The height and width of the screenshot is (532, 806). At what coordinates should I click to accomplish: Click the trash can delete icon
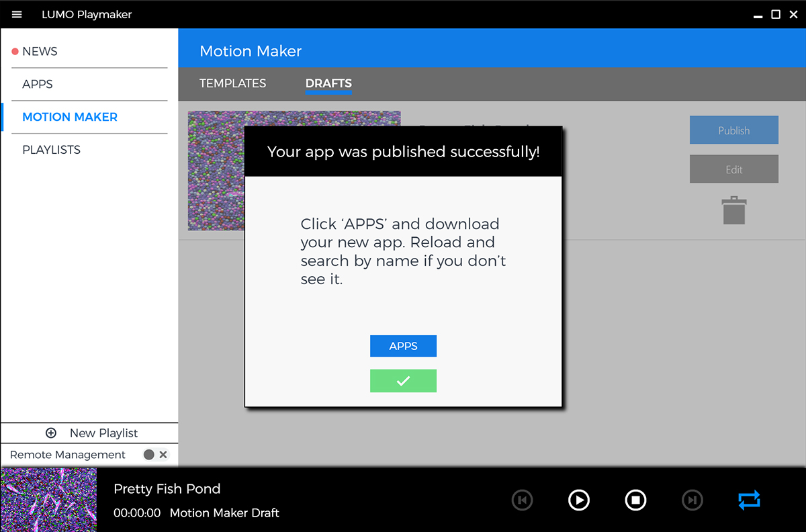[734, 210]
